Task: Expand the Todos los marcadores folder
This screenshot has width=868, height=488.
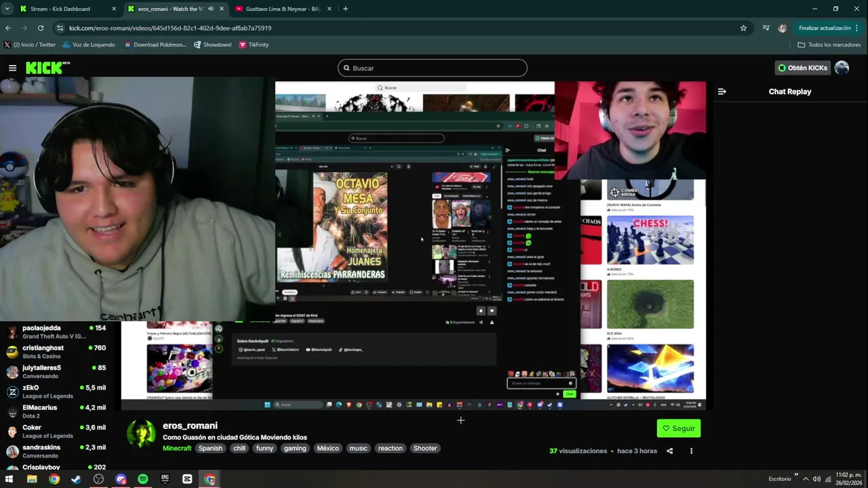Action: (829, 45)
